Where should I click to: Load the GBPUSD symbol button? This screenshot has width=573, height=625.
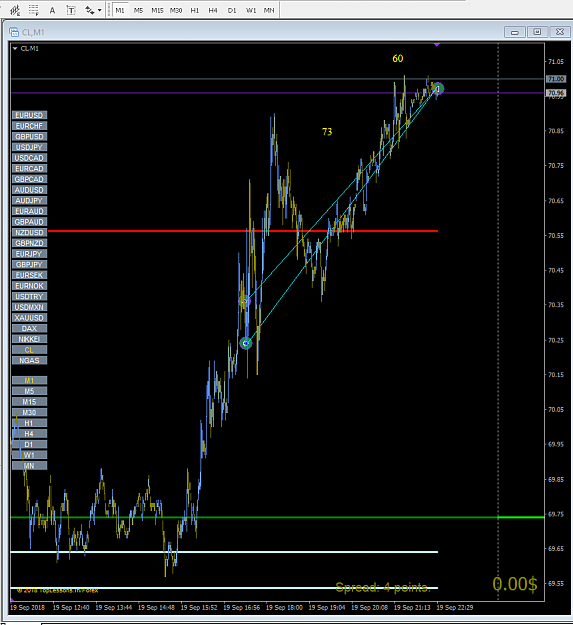(29, 137)
